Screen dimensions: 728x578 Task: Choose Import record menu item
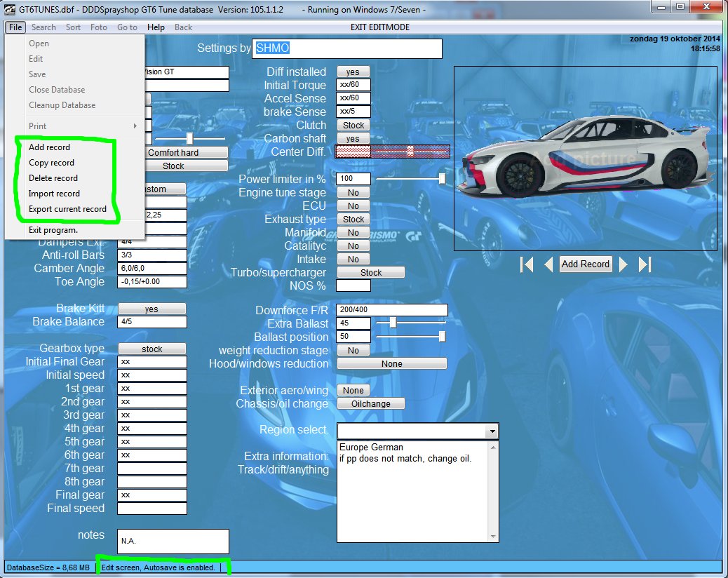(x=54, y=194)
